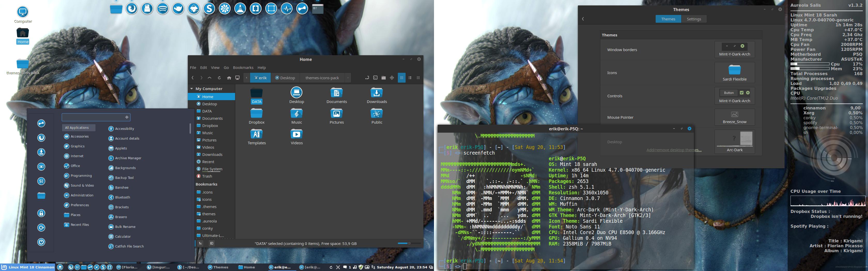Viewport: 868px width, 271px height.
Task: Reload the current folder view
Action: click(x=219, y=78)
